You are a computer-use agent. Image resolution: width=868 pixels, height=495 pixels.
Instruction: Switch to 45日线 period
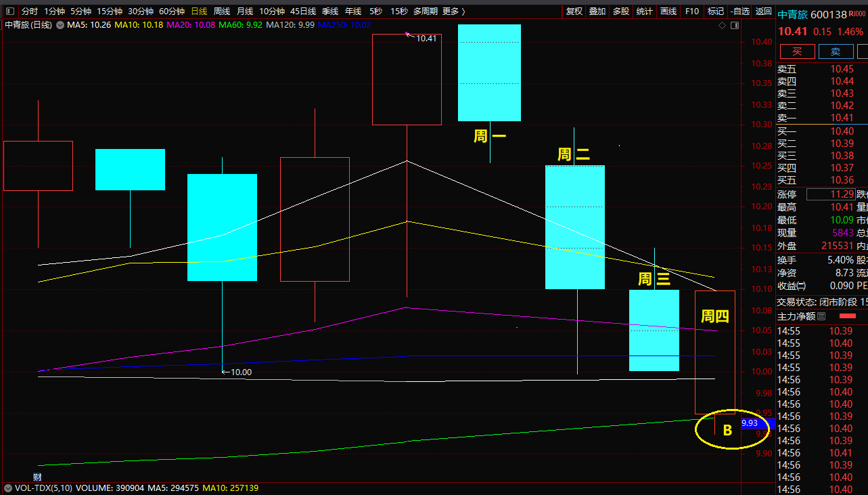(303, 12)
